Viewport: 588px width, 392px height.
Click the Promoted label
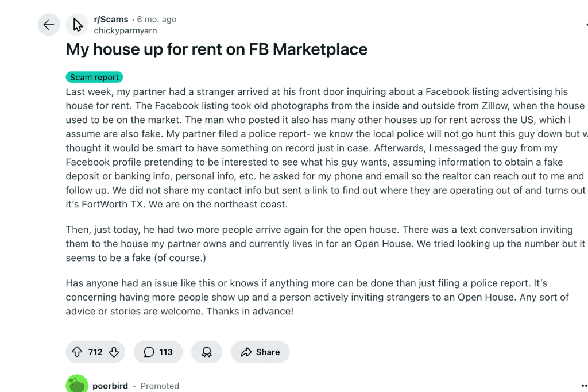tap(160, 386)
